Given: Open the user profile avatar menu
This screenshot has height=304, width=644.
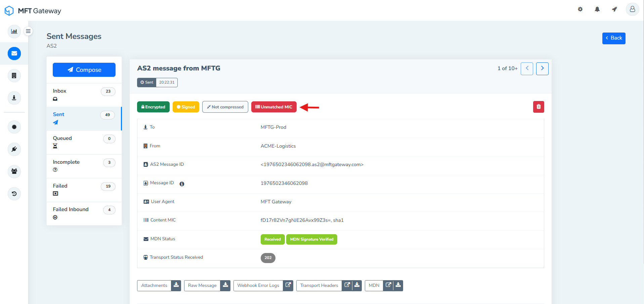Looking at the screenshot, I should tap(632, 9).
